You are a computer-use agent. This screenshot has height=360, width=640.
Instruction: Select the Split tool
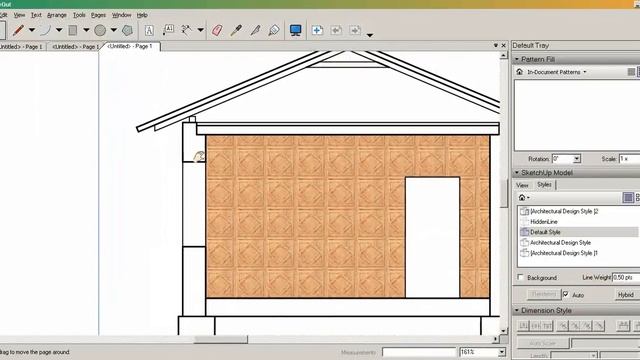point(256,30)
